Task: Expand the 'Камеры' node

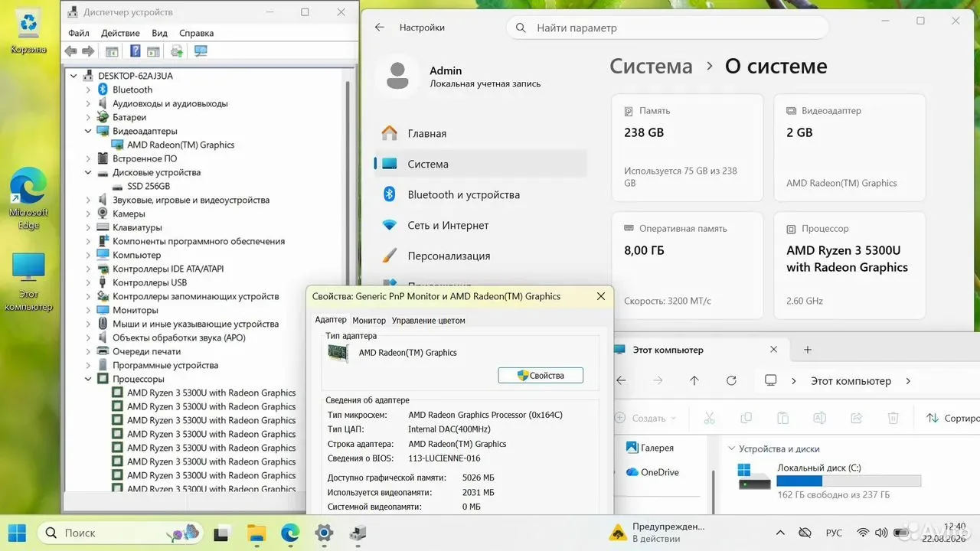Action: coord(88,214)
